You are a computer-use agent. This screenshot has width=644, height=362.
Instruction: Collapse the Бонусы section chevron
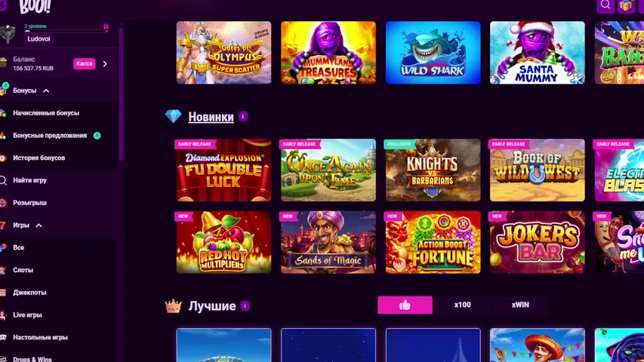(x=46, y=90)
